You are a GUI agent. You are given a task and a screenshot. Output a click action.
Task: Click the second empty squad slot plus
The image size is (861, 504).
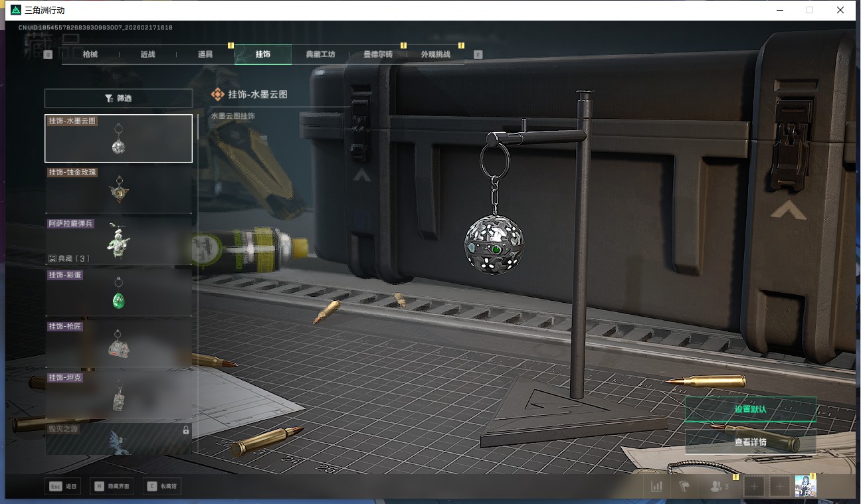point(780,487)
